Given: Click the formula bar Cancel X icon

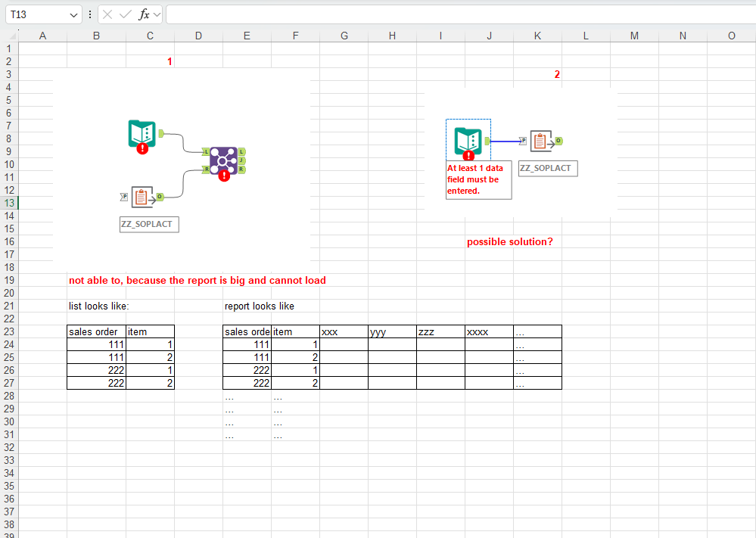Looking at the screenshot, I should 107,15.
